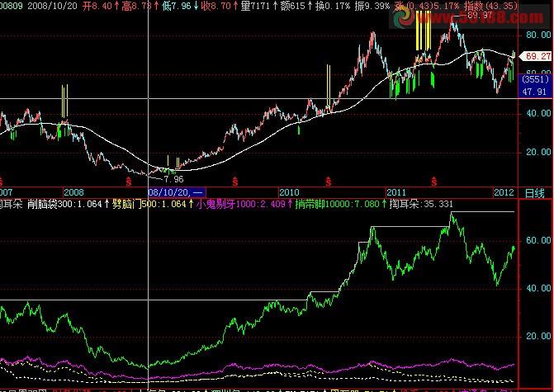Click the swirl logo in the watermark
This screenshot has height=392, width=554.
pyautogui.click(x=404, y=17)
